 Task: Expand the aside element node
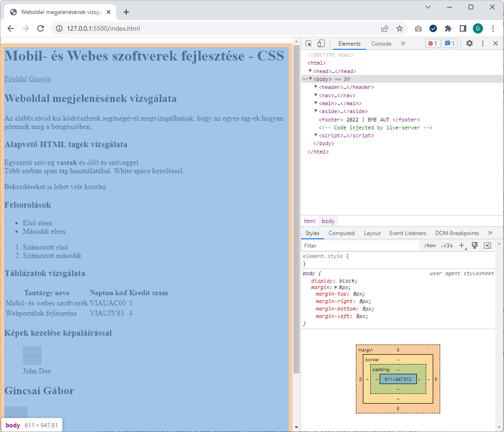click(316, 111)
